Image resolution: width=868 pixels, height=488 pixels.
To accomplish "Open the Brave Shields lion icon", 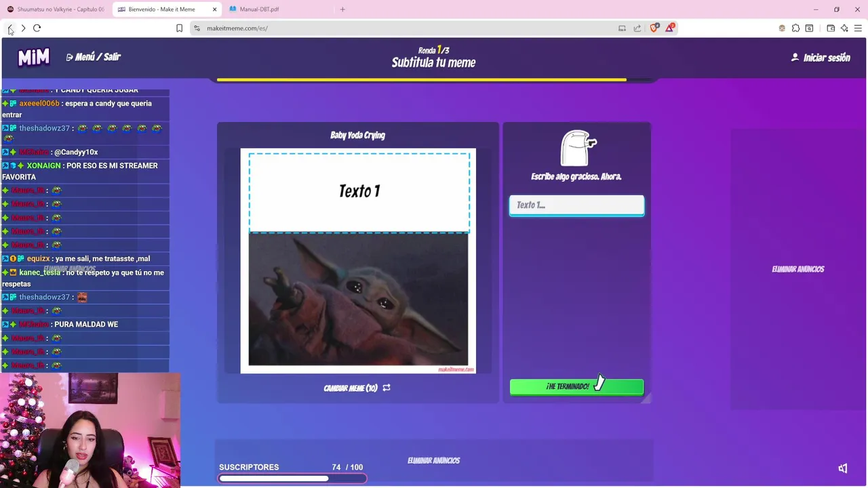I will (x=654, y=28).
